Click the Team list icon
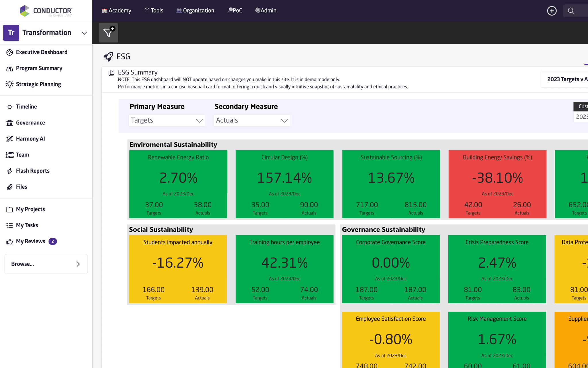This screenshot has width=588, height=368. point(9,155)
